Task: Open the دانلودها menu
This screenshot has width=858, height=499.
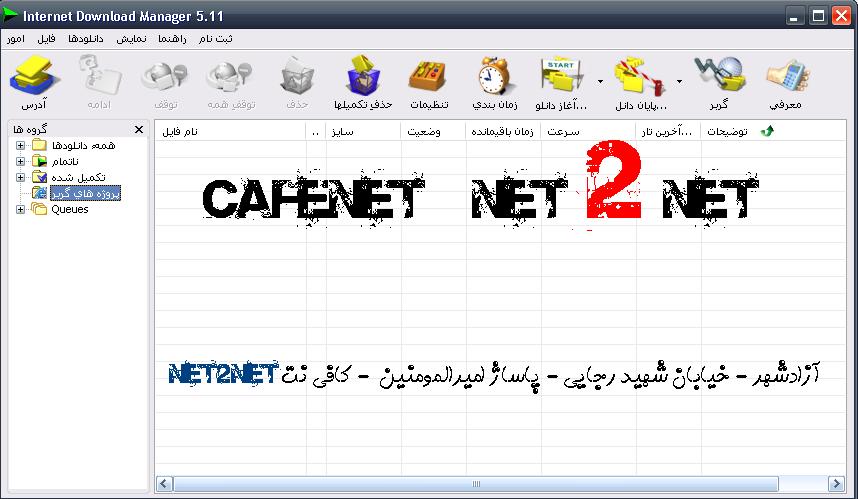Action: click(x=86, y=39)
